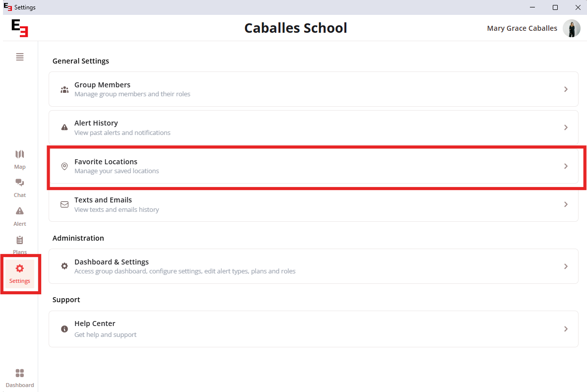Open Dashboard & Settings administration row

[x=313, y=266]
